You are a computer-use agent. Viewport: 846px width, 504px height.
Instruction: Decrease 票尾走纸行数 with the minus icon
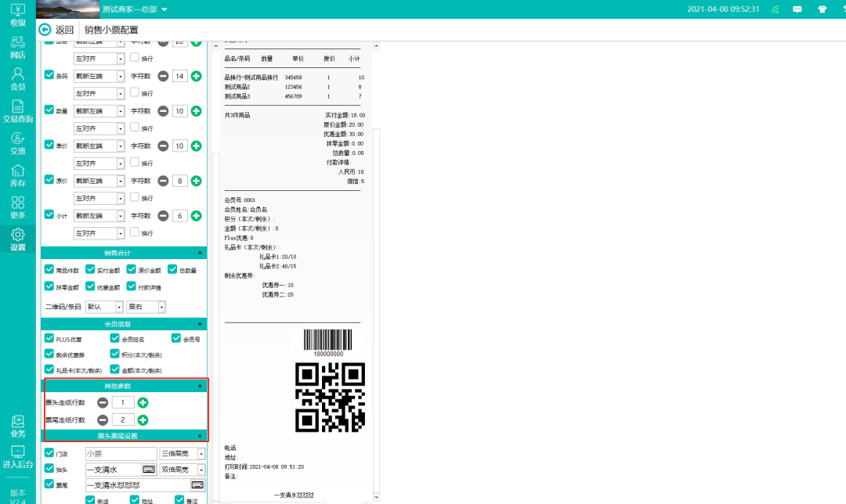tap(103, 420)
